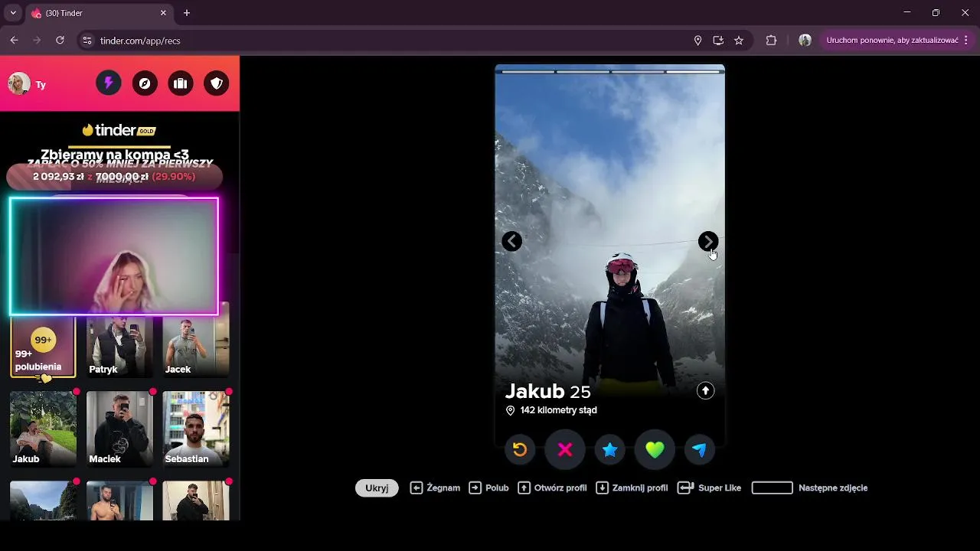Open Jakub's profile with up-arrow icon
This screenshot has height=551, width=980.
click(x=705, y=391)
